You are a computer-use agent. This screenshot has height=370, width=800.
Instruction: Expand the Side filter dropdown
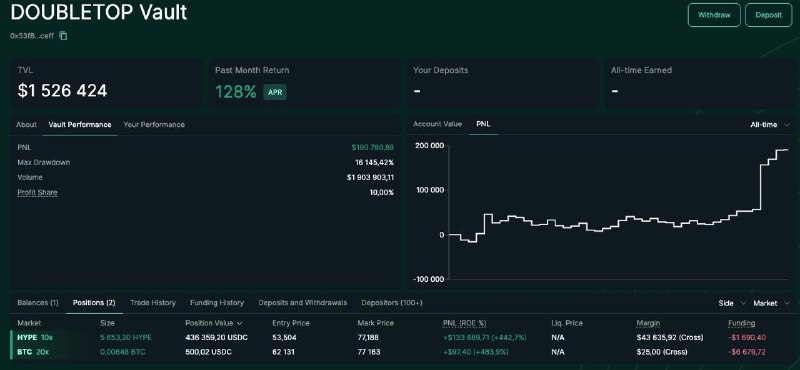coord(732,303)
